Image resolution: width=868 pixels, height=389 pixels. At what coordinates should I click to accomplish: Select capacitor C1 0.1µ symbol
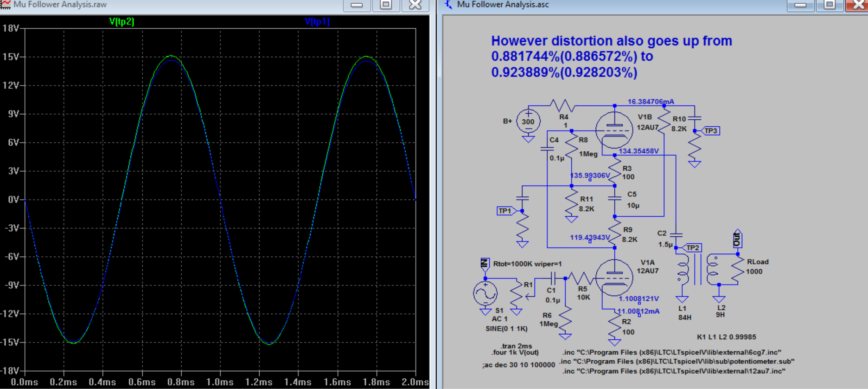pyautogui.click(x=553, y=279)
